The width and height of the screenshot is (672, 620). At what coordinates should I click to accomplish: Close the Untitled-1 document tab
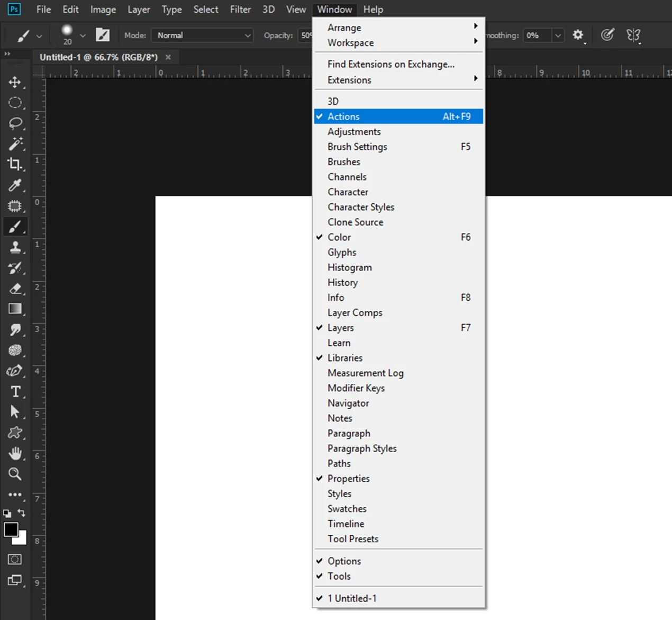(x=168, y=57)
